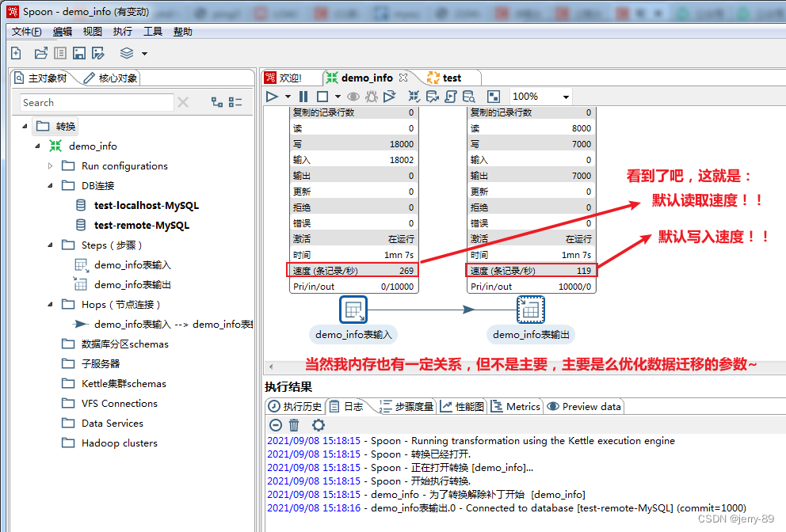Expand the Run configurations node
Image resolution: width=786 pixels, height=532 pixels.
50,165
